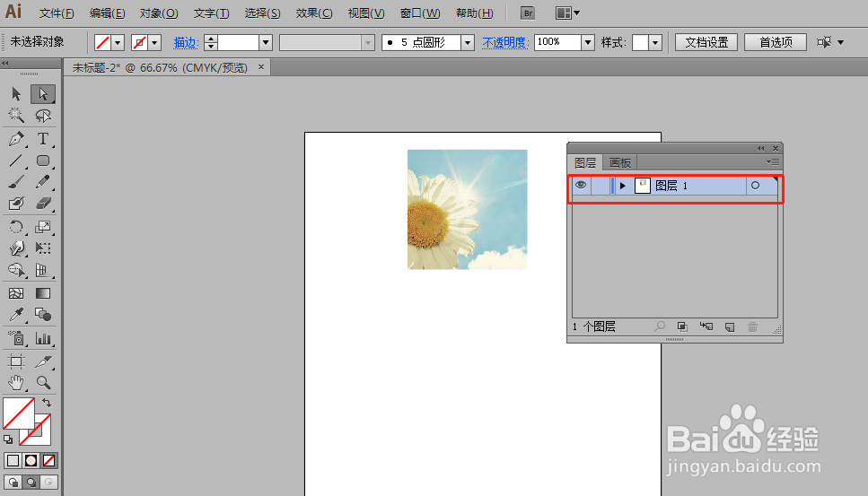Select the Rotate tool
Screen dimensions: 868x496
coord(16,227)
